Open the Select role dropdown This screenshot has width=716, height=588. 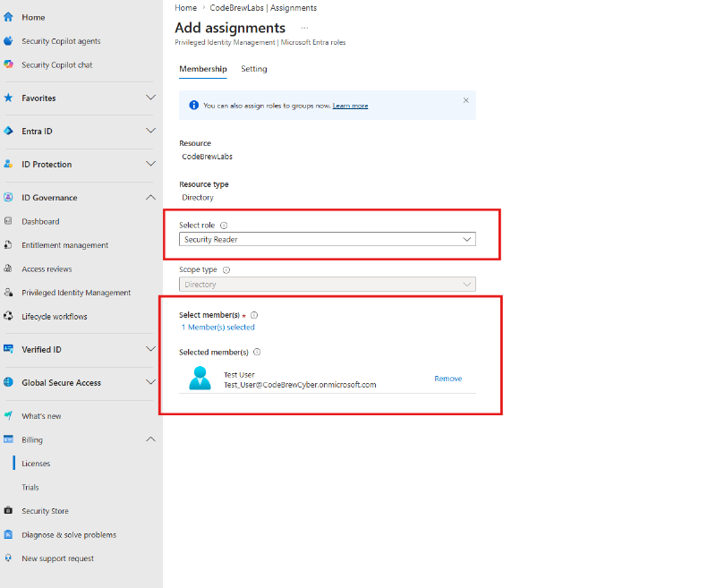point(328,239)
